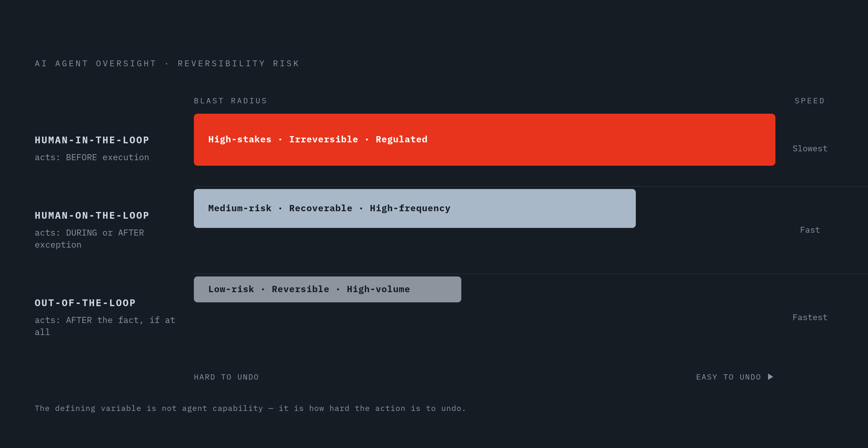Viewport: 868px width, 448px height.
Task: Click the text 'acts: BEFORE execution'
Action: (x=92, y=157)
